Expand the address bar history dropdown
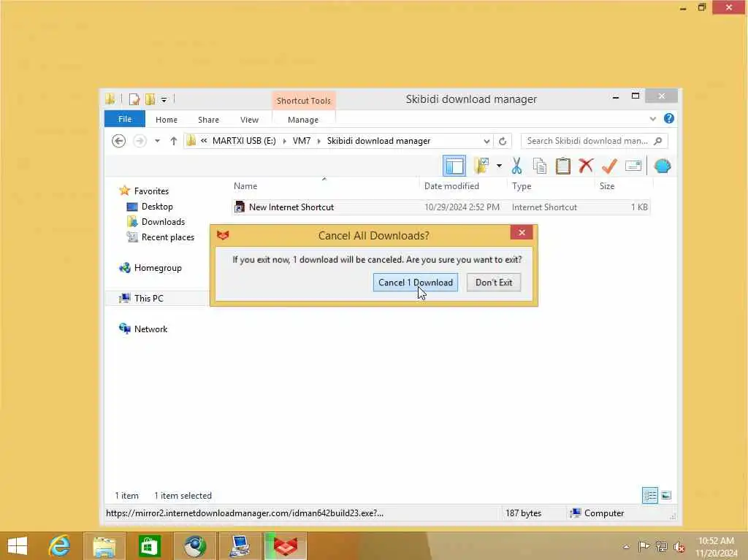This screenshot has width=748, height=560. (x=486, y=141)
